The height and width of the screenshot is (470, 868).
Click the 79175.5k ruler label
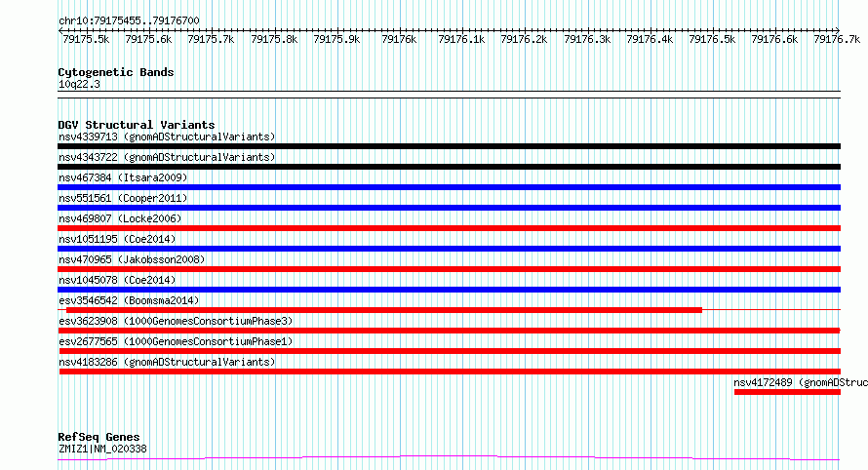click(86, 39)
